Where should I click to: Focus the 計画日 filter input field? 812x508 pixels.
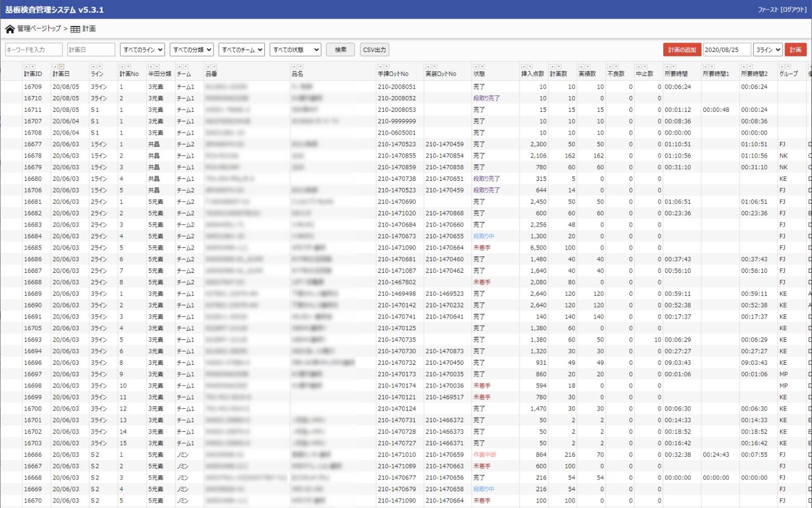coord(91,50)
